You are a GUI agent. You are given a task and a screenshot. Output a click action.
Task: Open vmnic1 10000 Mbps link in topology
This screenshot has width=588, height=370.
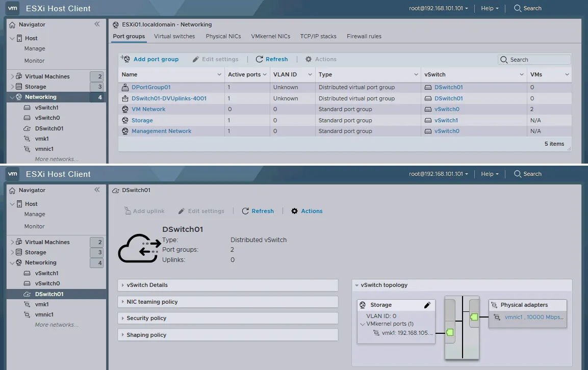(534, 317)
